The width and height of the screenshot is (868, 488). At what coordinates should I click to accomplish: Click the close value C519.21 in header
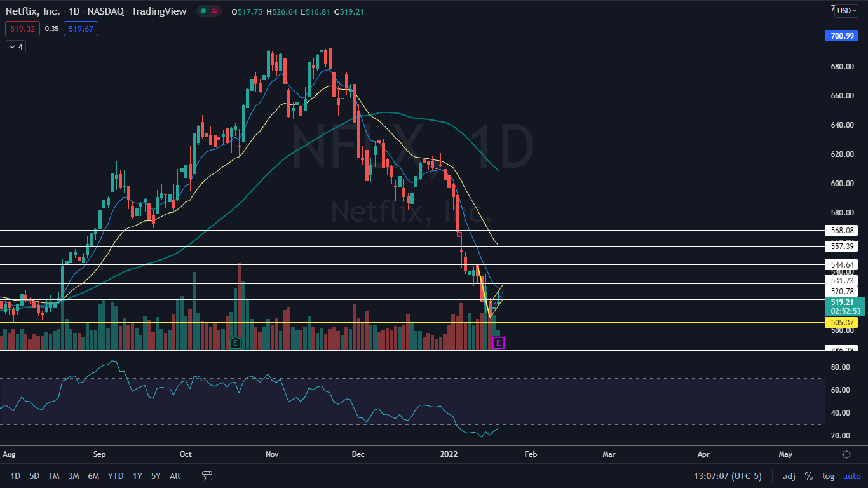pyautogui.click(x=351, y=11)
